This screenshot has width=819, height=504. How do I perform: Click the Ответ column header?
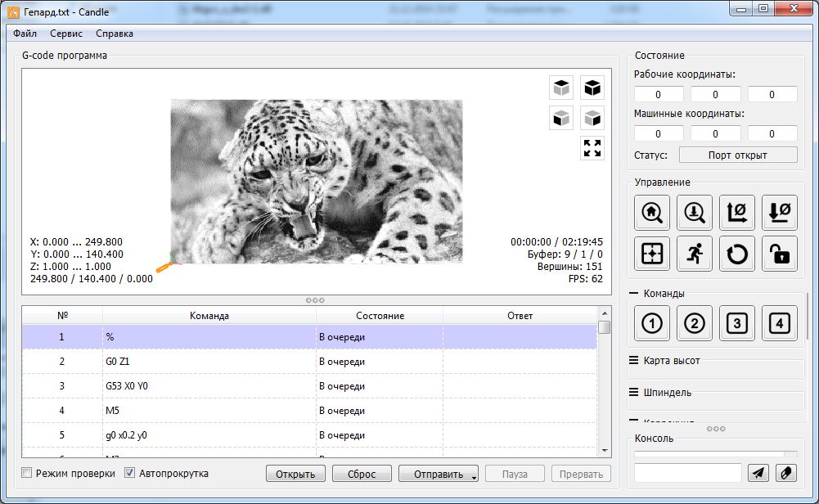(520, 316)
